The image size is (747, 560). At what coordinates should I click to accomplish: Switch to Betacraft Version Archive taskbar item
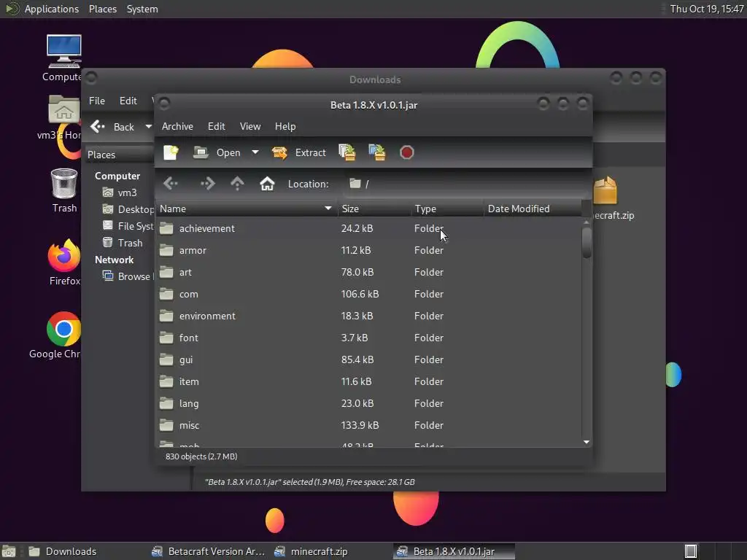(x=208, y=551)
